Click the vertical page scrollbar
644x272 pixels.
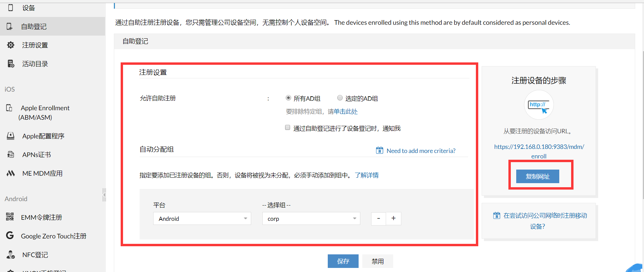[643, 125]
